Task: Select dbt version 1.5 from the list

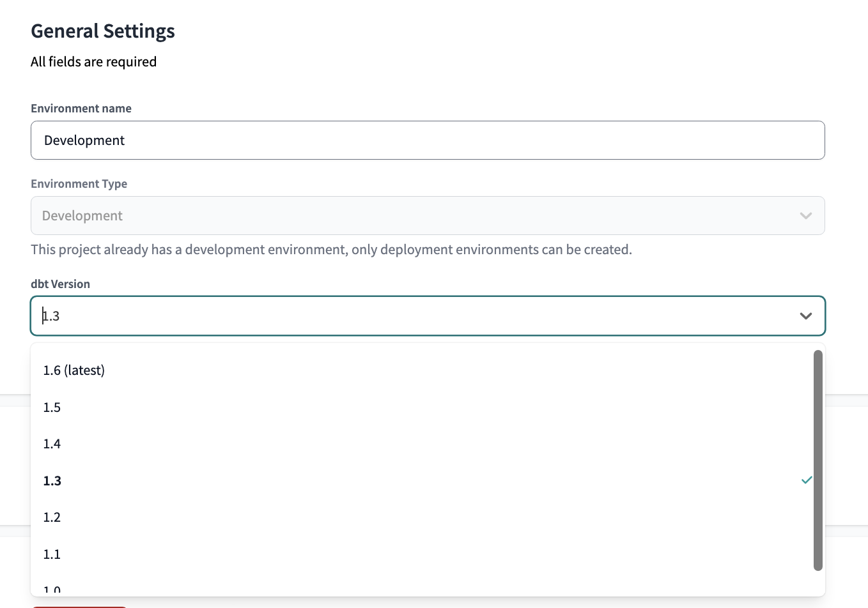Action: [52, 407]
